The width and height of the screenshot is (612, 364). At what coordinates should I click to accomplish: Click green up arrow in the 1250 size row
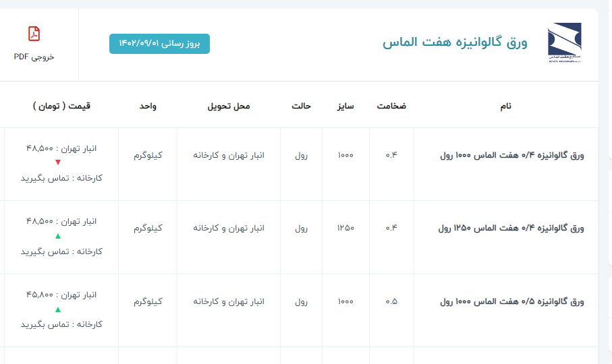pyautogui.click(x=58, y=236)
